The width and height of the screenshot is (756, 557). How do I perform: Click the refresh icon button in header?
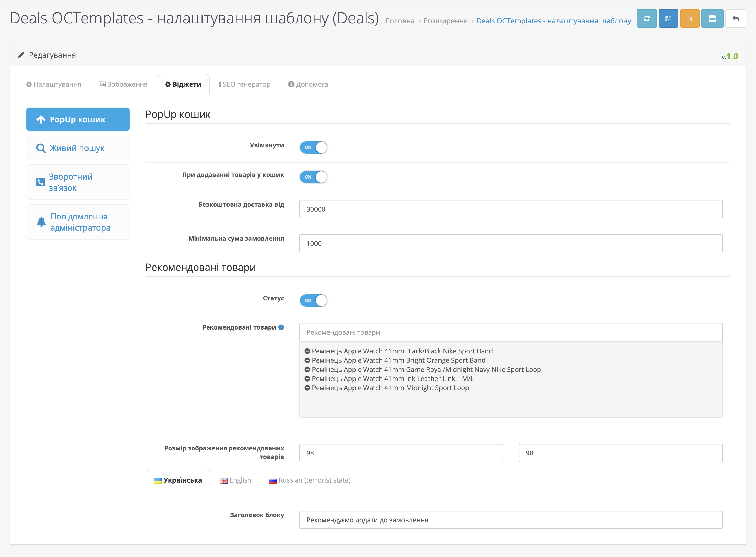tap(646, 19)
